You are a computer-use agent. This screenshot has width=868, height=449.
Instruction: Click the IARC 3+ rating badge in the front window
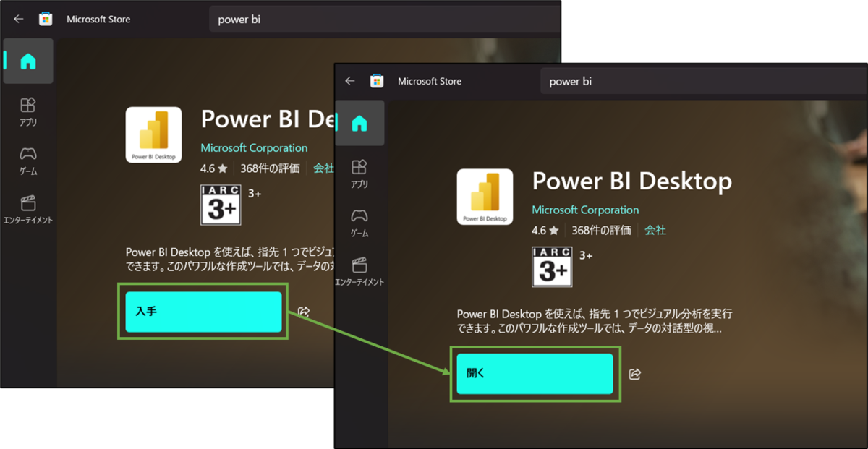pyautogui.click(x=552, y=267)
